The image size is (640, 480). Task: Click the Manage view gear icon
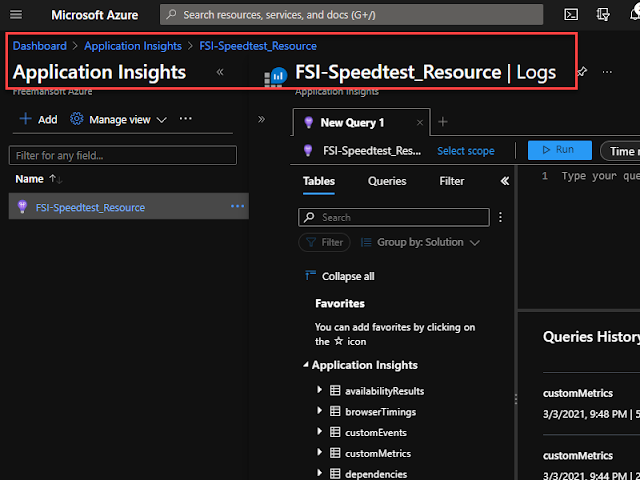tap(76, 119)
